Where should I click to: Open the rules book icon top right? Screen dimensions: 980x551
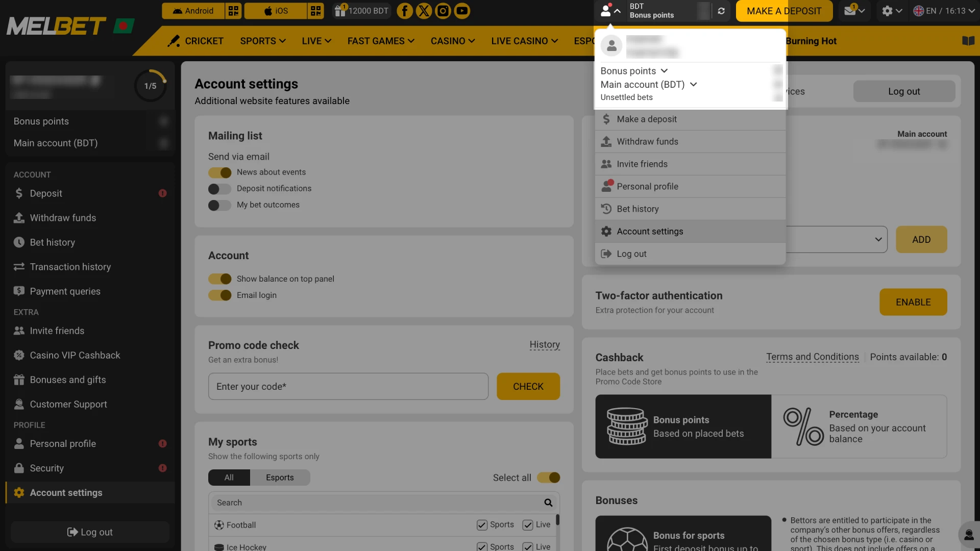coord(968,41)
